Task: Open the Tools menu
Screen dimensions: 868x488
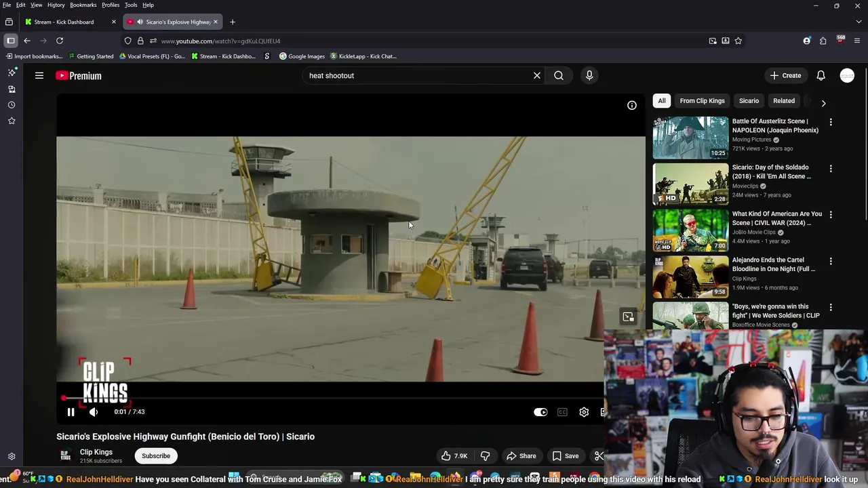Action: (x=131, y=5)
